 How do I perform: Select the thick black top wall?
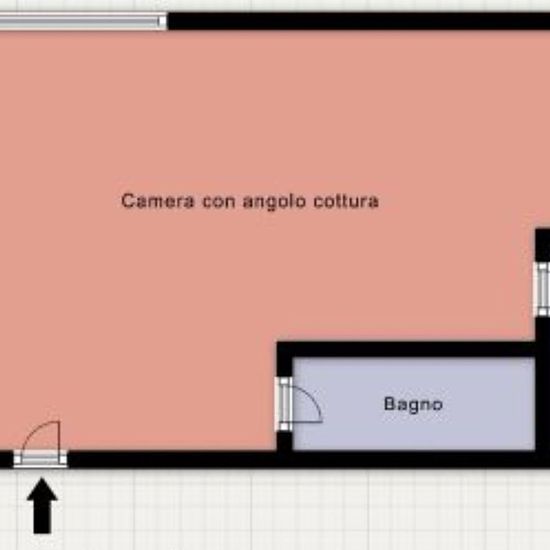[x=358, y=21]
